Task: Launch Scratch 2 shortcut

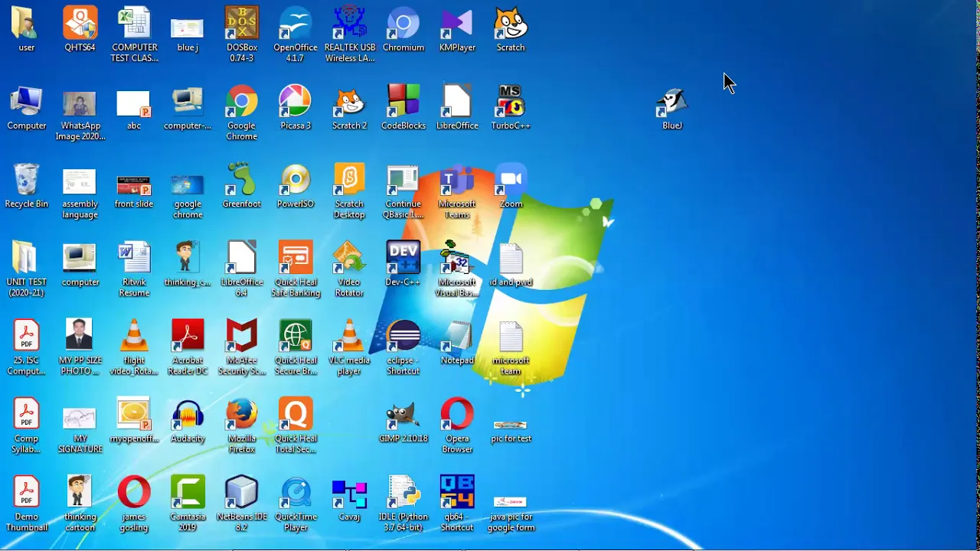Action: tap(349, 108)
